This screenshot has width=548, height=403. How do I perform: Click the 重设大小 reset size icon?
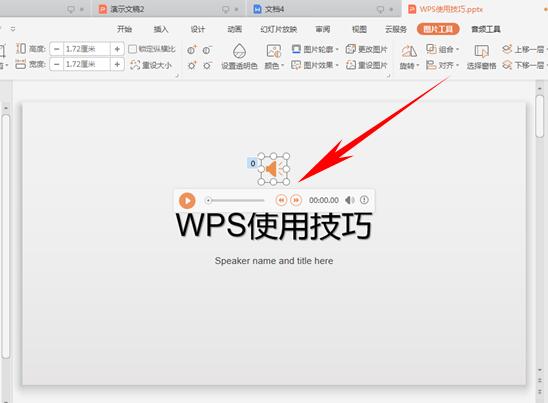tap(135, 65)
